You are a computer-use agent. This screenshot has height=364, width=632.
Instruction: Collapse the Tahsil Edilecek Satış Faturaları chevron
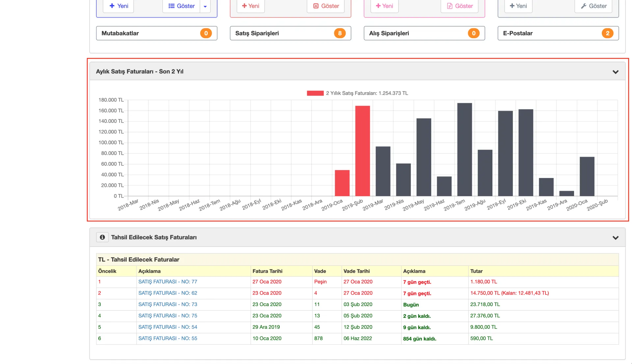(616, 238)
